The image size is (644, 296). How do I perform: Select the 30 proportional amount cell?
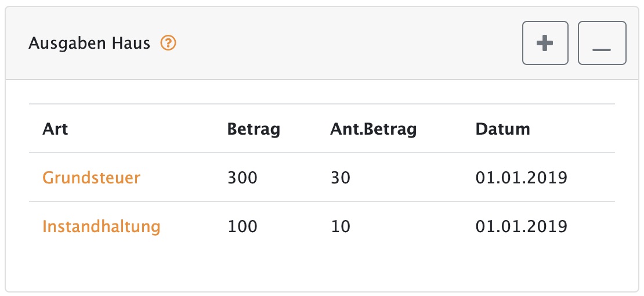[341, 178]
